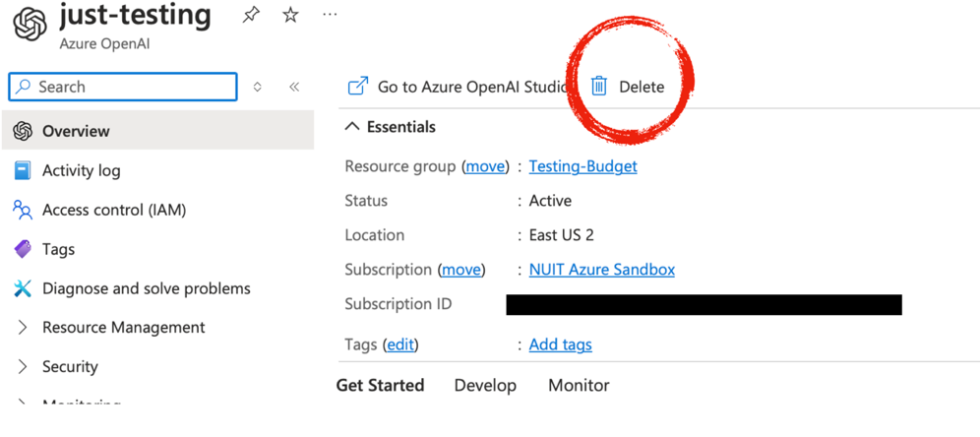Image resolution: width=980 pixels, height=437 pixels.
Task: Expand the Security section
Action: pyautogui.click(x=70, y=366)
